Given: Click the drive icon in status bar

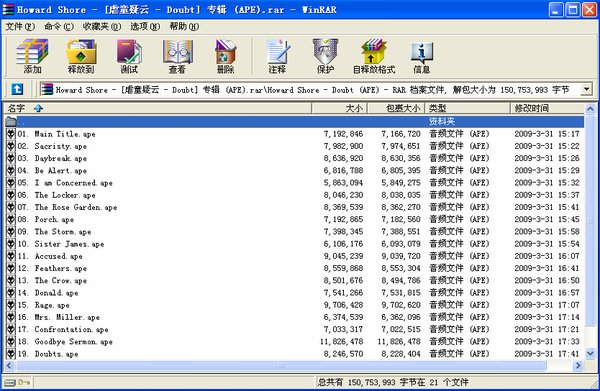Looking at the screenshot, I should pos(10,382).
